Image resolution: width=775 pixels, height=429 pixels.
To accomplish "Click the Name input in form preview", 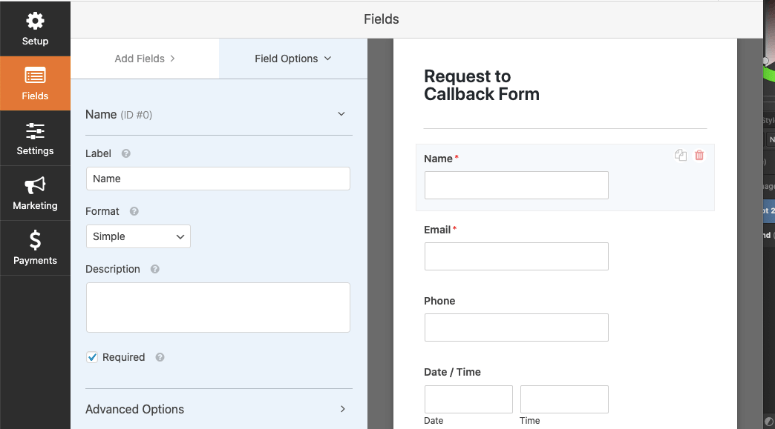I will [517, 185].
